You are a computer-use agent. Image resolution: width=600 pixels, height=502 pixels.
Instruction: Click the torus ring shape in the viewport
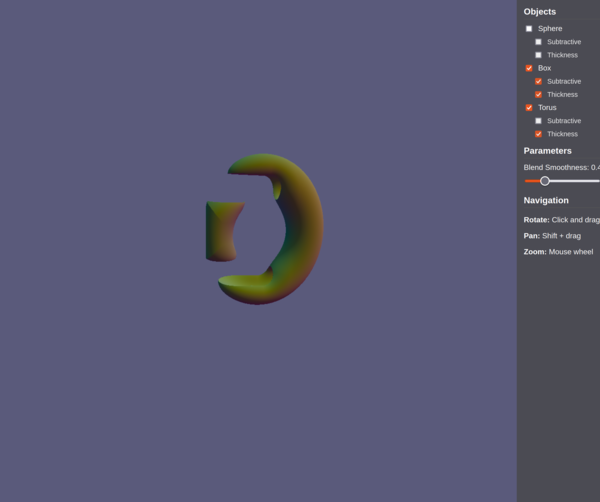[x=305, y=230]
